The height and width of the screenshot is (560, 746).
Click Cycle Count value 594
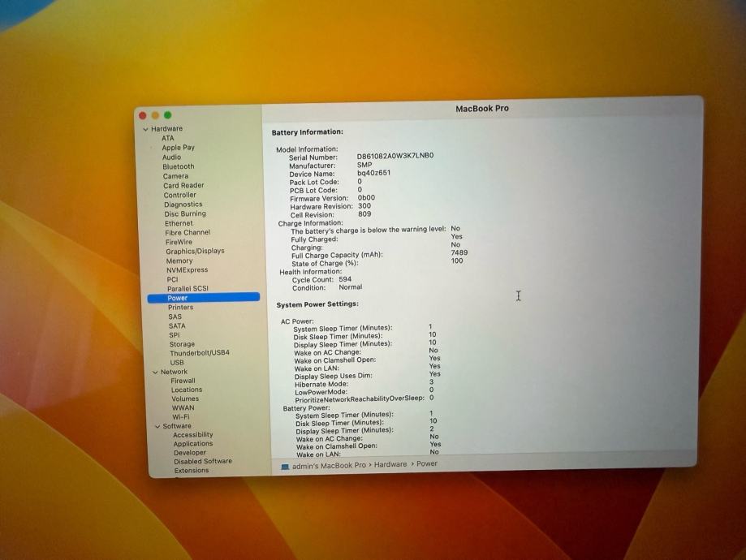click(345, 279)
